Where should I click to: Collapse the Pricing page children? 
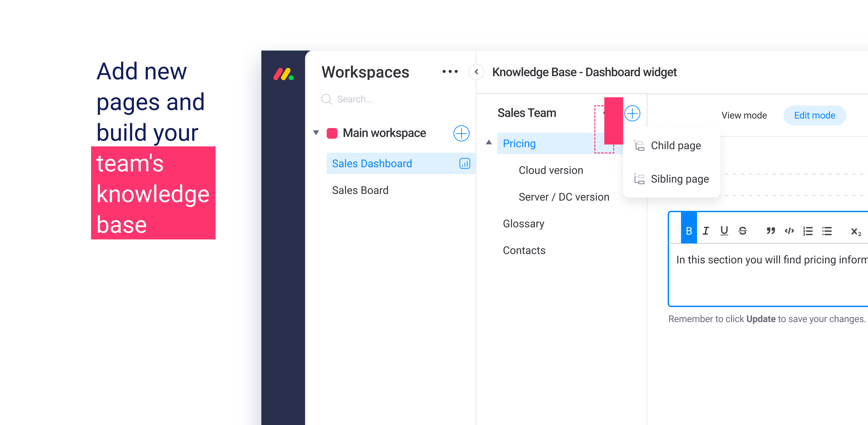point(489,142)
